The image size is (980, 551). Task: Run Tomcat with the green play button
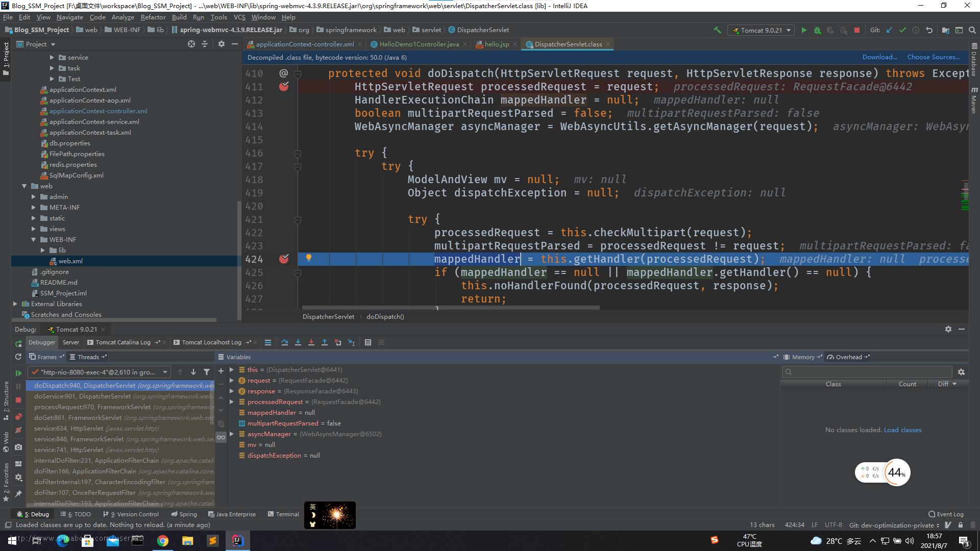[804, 30]
